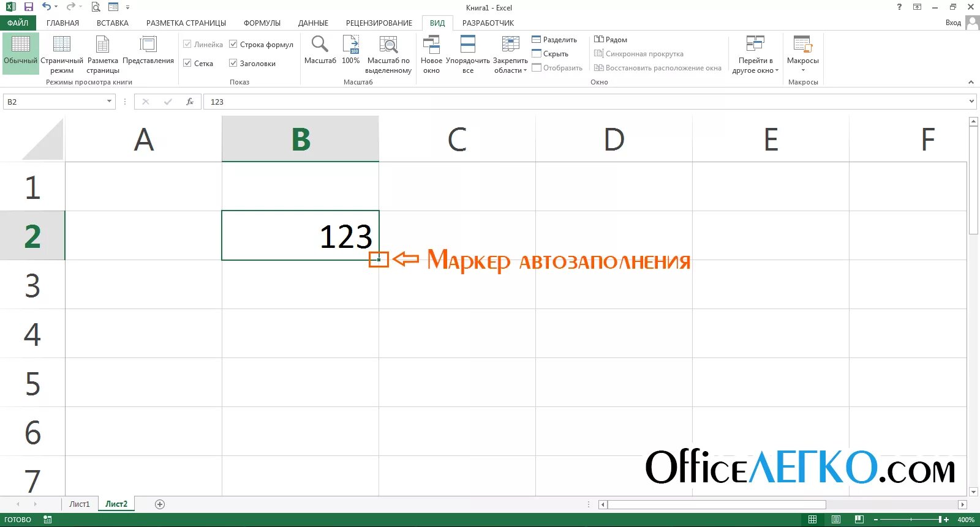
Task: Customize Quick Access Toolbar dropdown
Action: [127, 7]
